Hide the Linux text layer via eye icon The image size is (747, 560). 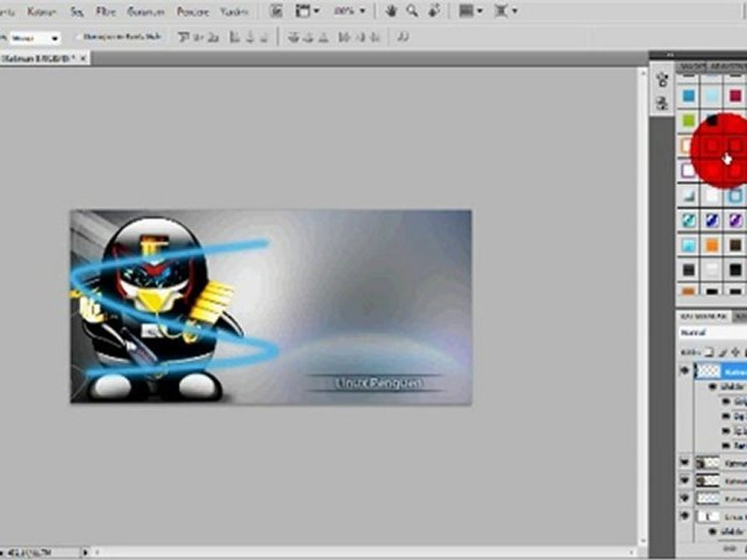click(685, 516)
